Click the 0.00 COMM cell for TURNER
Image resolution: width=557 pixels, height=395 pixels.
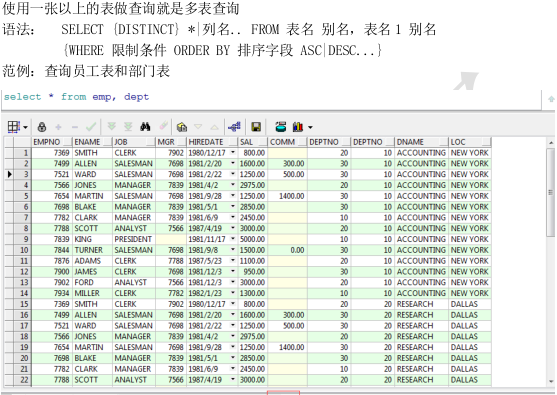coord(287,250)
